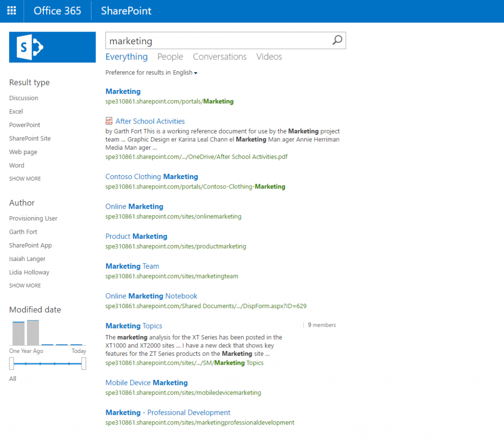The width and height of the screenshot is (504, 442).
Task: Switch to the Videos tab
Action: 269,57
